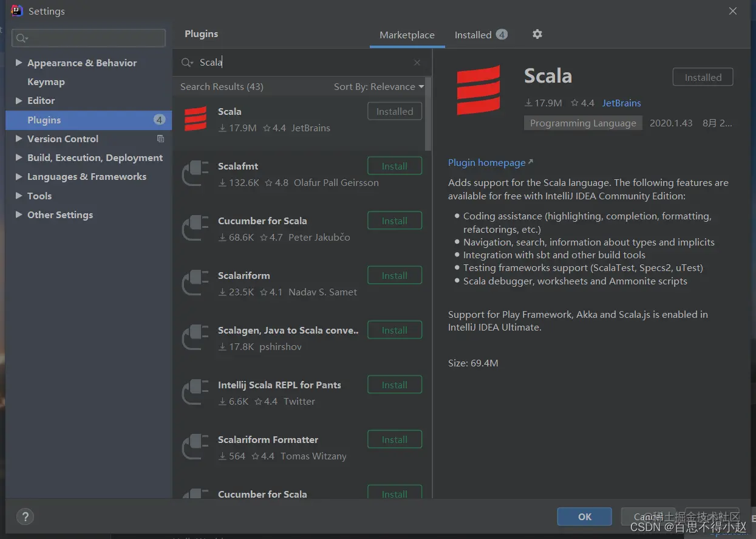The height and width of the screenshot is (539, 756).
Task: Clear the plugin search text
Action: [417, 63]
